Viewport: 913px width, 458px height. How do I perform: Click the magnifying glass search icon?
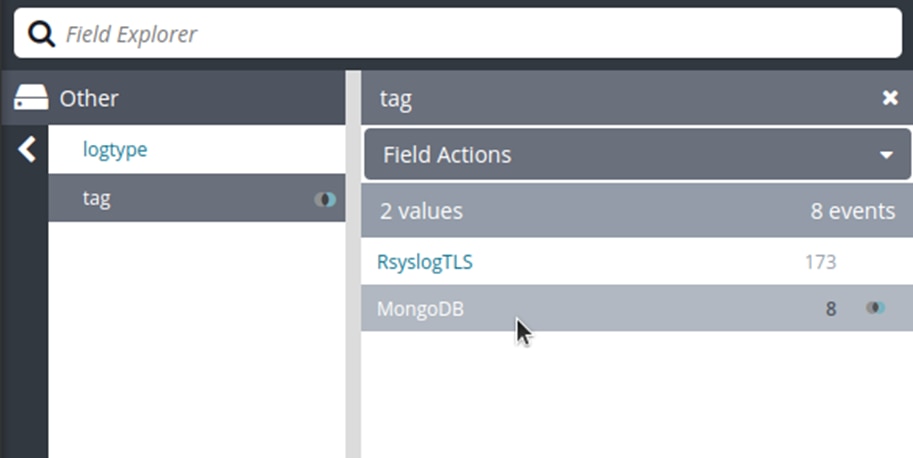(40, 35)
